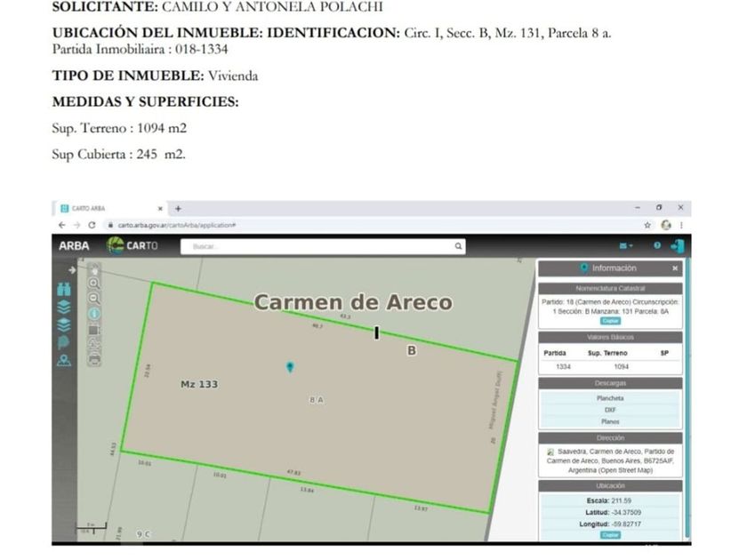This screenshot has width=747, height=560.
Task: Toggle the information identify tool
Action: pyautogui.click(x=94, y=314)
